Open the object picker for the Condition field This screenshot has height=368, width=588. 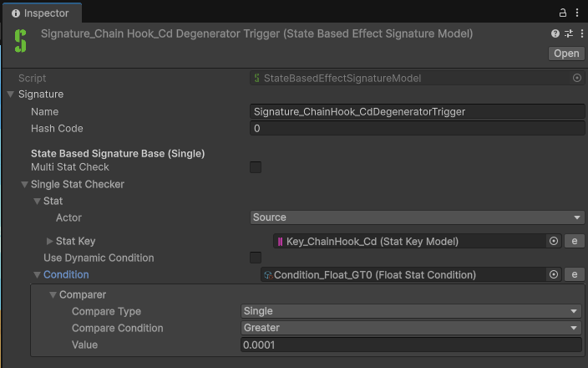point(554,274)
